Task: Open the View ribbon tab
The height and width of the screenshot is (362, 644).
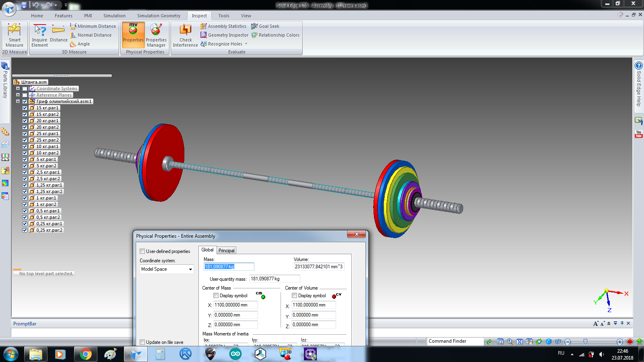Action: coord(246,16)
